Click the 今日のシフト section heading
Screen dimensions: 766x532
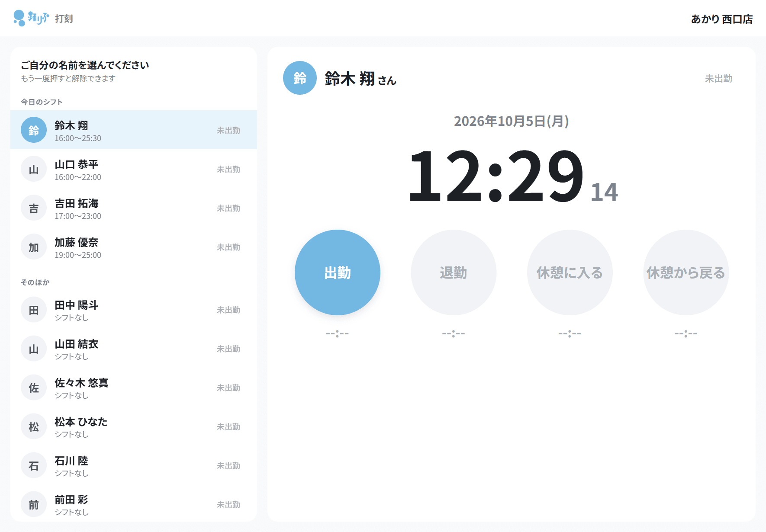pos(42,102)
